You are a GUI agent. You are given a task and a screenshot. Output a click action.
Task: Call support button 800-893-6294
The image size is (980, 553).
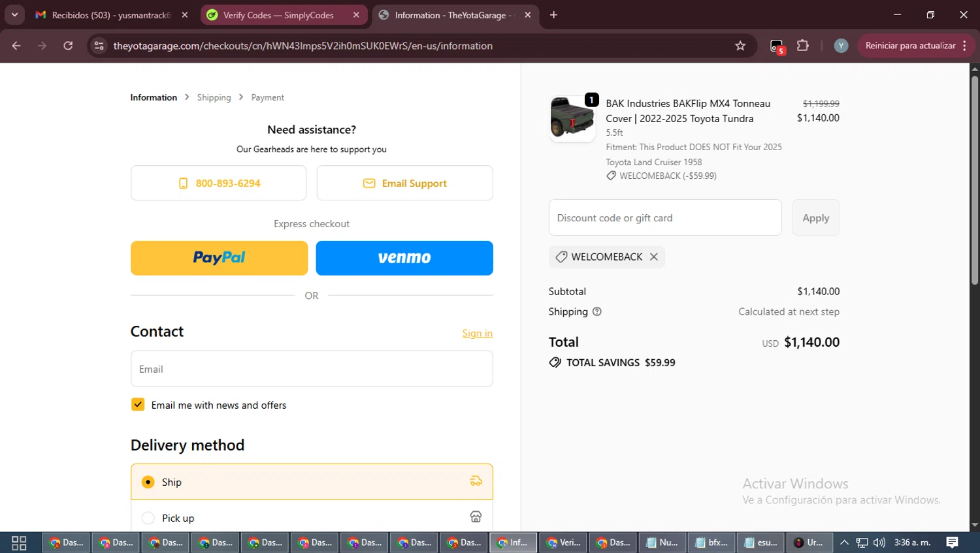[x=218, y=183]
